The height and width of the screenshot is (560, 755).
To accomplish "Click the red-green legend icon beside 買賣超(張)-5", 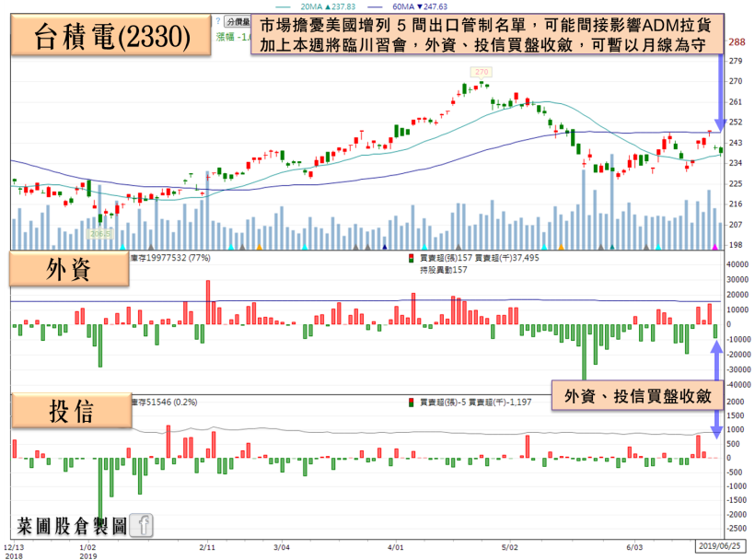I will pos(412,402).
